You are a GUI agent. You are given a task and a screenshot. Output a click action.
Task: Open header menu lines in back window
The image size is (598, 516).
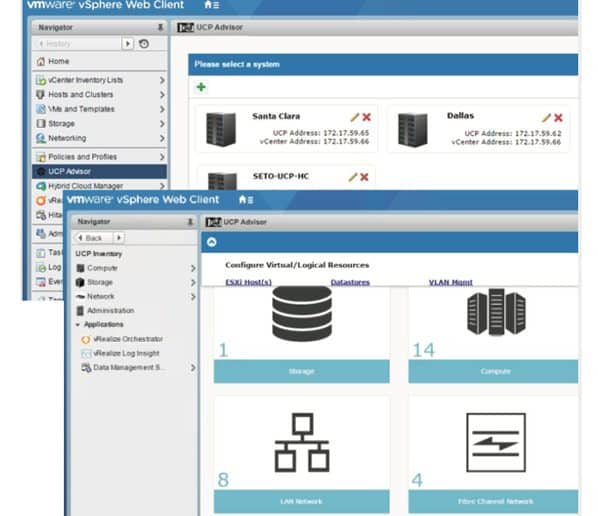pyautogui.click(x=216, y=5)
